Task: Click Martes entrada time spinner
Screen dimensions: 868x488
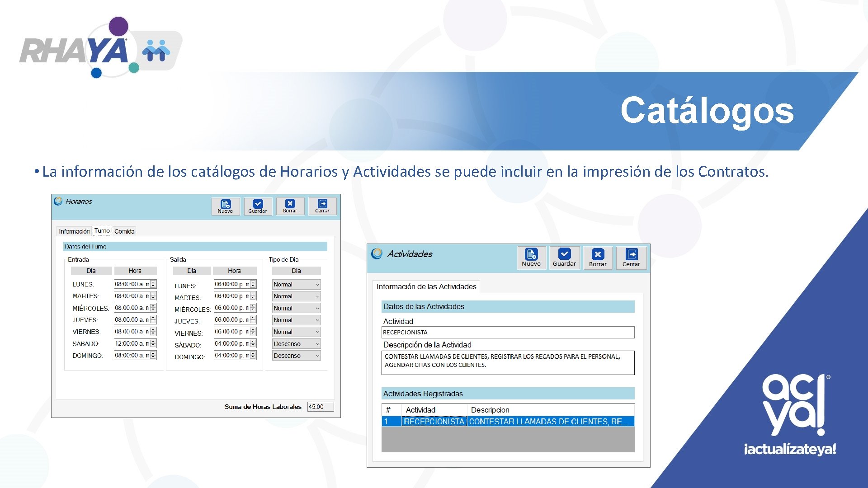Action: (153, 296)
